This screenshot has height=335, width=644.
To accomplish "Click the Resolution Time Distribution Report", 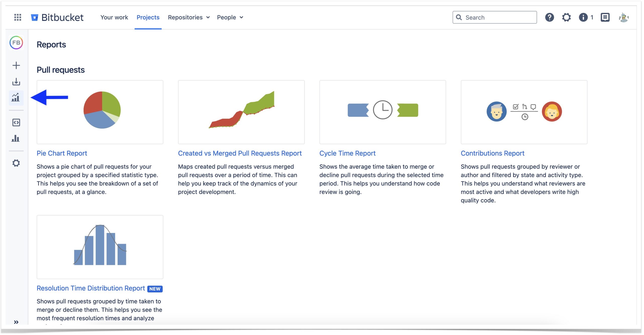I will (x=91, y=288).
